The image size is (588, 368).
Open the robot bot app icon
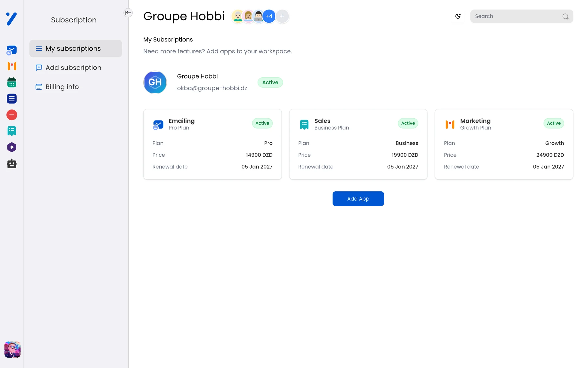(x=12, y=164)
